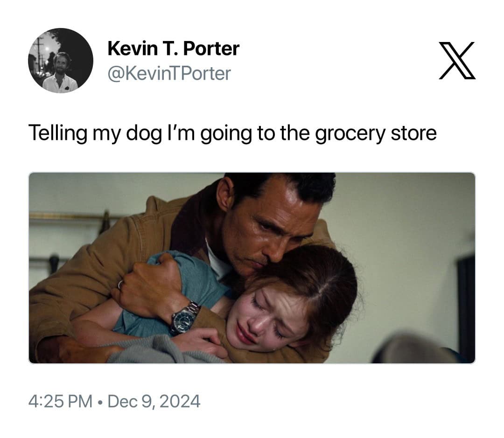The image size is (504, 438).
Task: Visit the @KevinTPorter handle link
Action: [x=169, y=74]
